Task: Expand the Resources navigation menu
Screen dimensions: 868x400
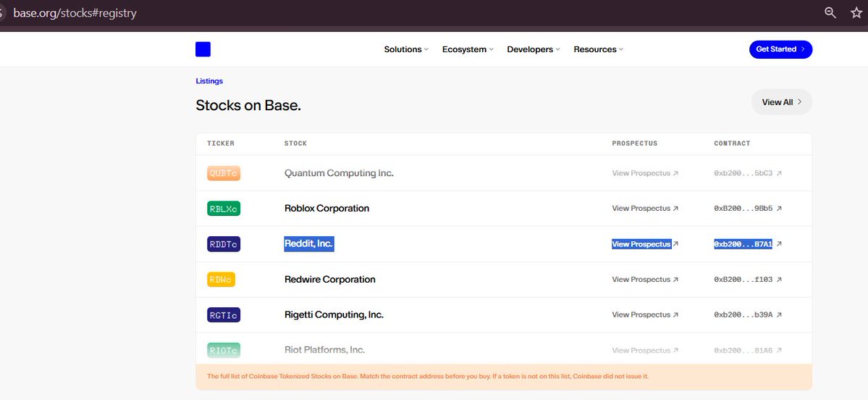Action: pyautogui.click(x=599, y=49)
